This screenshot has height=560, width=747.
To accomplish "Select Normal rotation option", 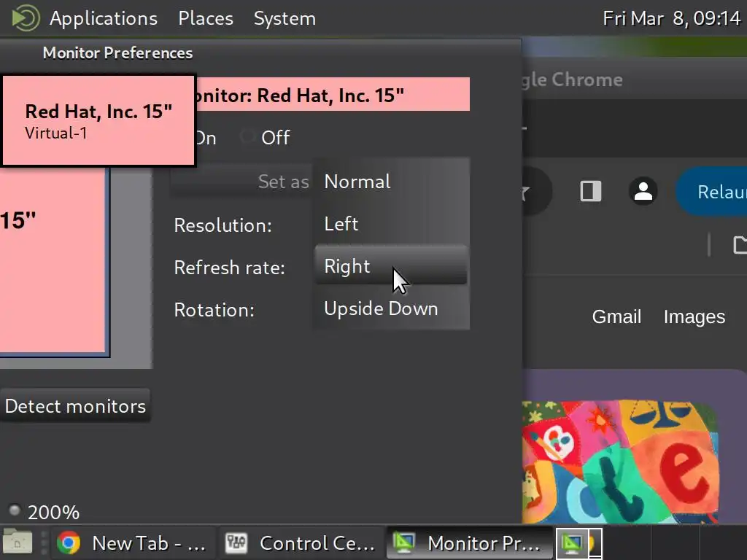I will (391, 182).
